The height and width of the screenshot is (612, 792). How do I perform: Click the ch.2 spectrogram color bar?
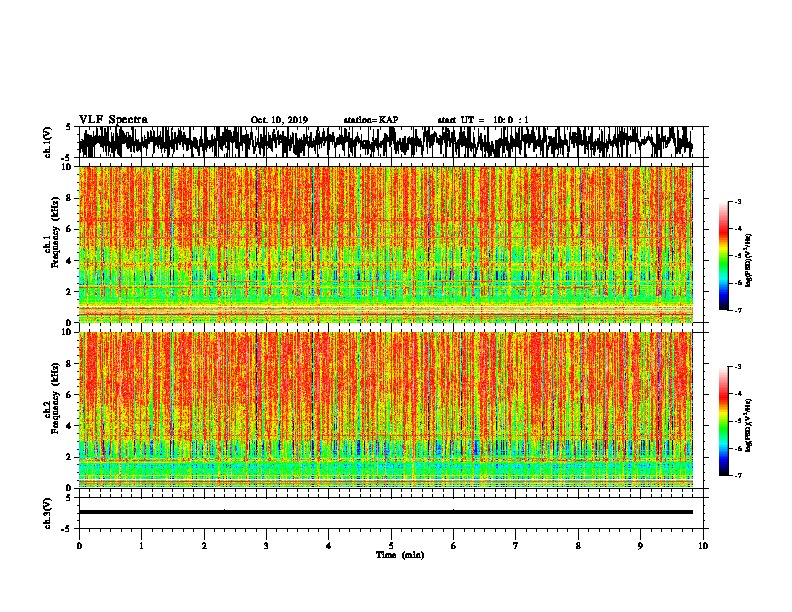tap(724, 421)
